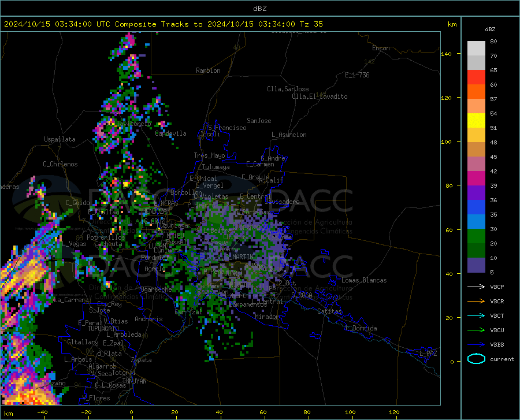Click the L_Asuncion place label
Viewport: 520px width, 420px height.
[289, 135]
